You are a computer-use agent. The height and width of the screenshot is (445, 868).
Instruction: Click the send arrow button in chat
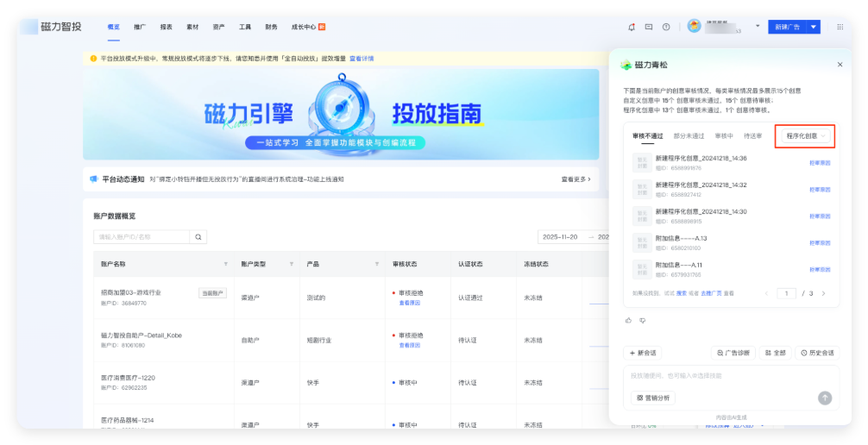click(825, 398)
